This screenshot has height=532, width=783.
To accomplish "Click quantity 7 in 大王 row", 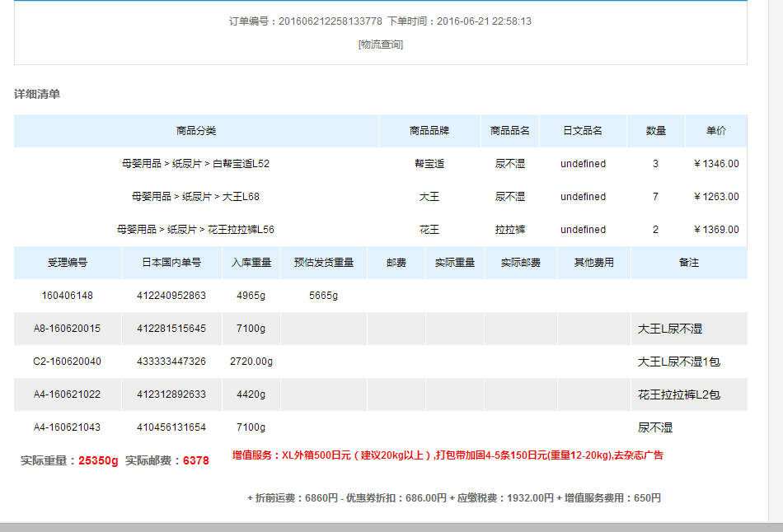I will click(656, 197).
